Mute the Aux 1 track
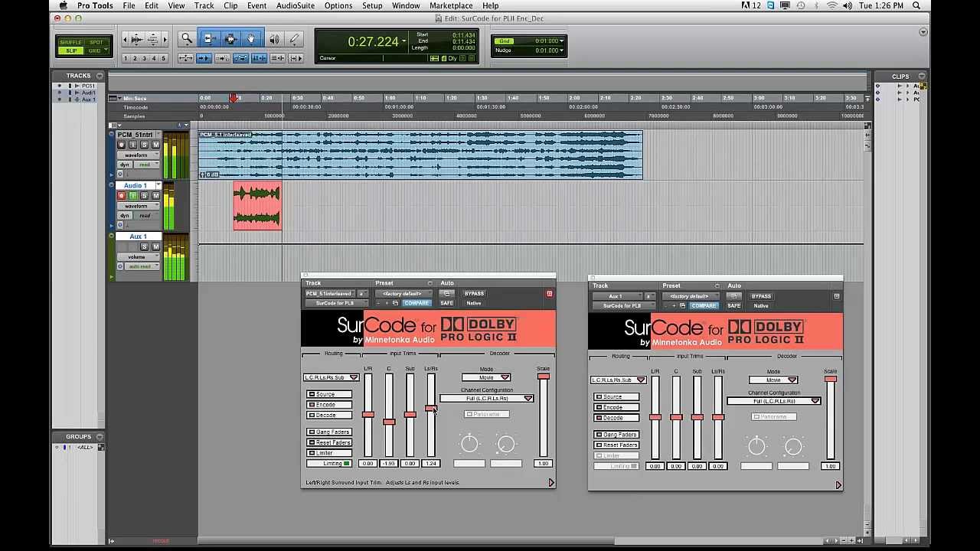The image size is (980, 551). click(x=155, y=246)
